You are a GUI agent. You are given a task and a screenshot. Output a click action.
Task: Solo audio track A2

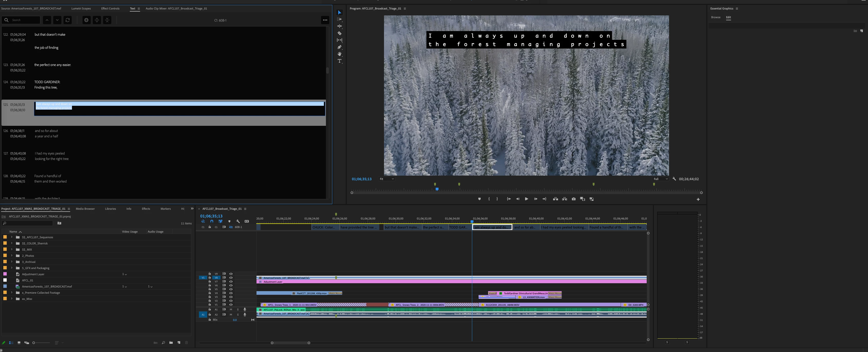(x=237, y=315)
